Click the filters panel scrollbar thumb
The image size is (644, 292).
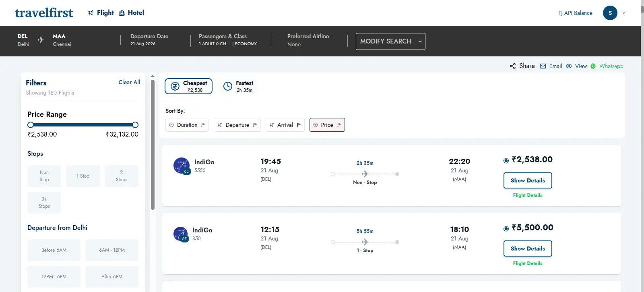153,145
